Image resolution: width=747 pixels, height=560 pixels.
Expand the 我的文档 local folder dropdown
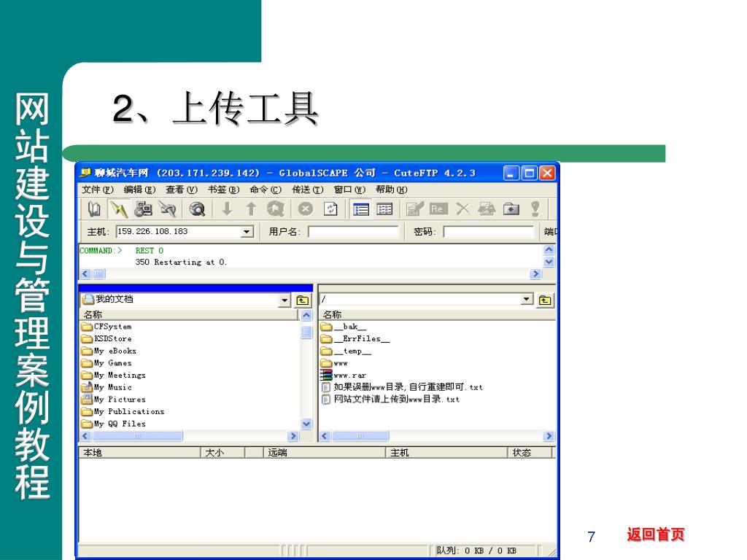point(285,300)
